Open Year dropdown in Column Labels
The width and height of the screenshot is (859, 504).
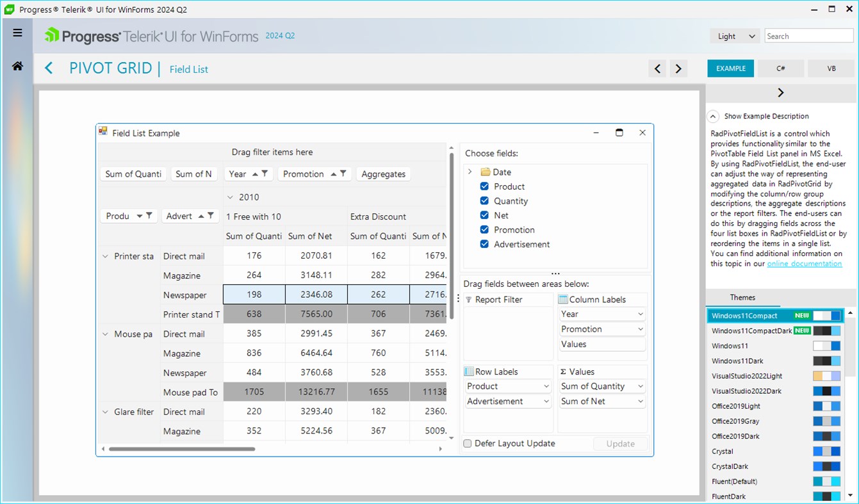[640, 314]
